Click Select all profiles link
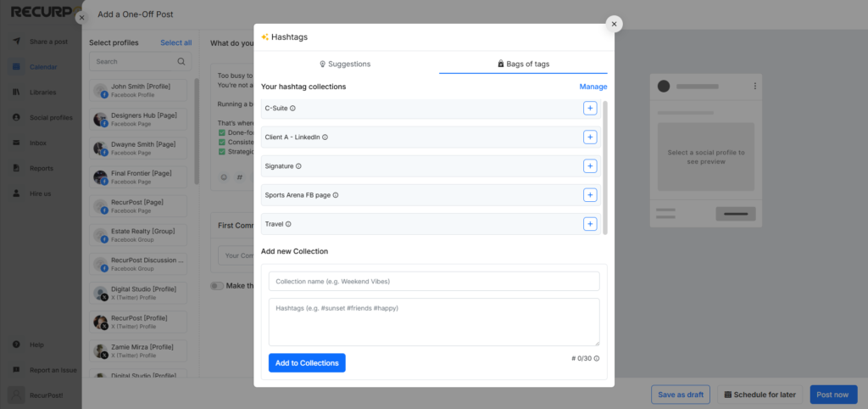This screenshot has width=868, height=409. tap(176, 42)
